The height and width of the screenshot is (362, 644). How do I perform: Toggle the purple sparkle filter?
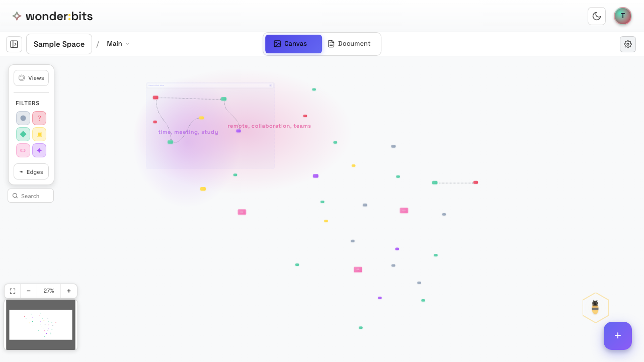click(39, 150)
